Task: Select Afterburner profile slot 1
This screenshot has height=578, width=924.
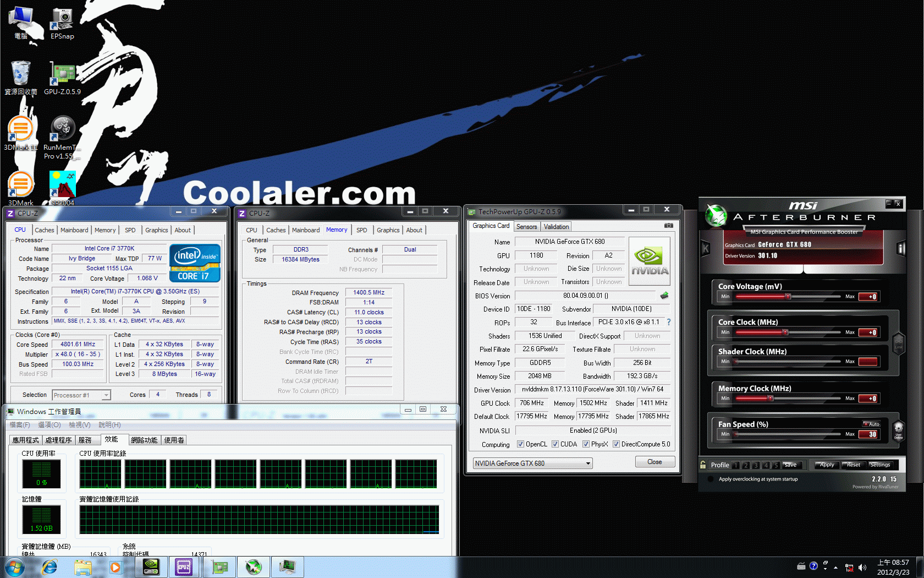Action: click(x=736, y=465)
